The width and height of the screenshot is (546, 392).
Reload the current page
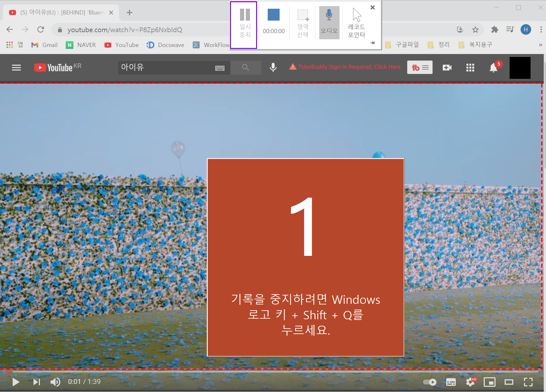(x=41, y=30)
